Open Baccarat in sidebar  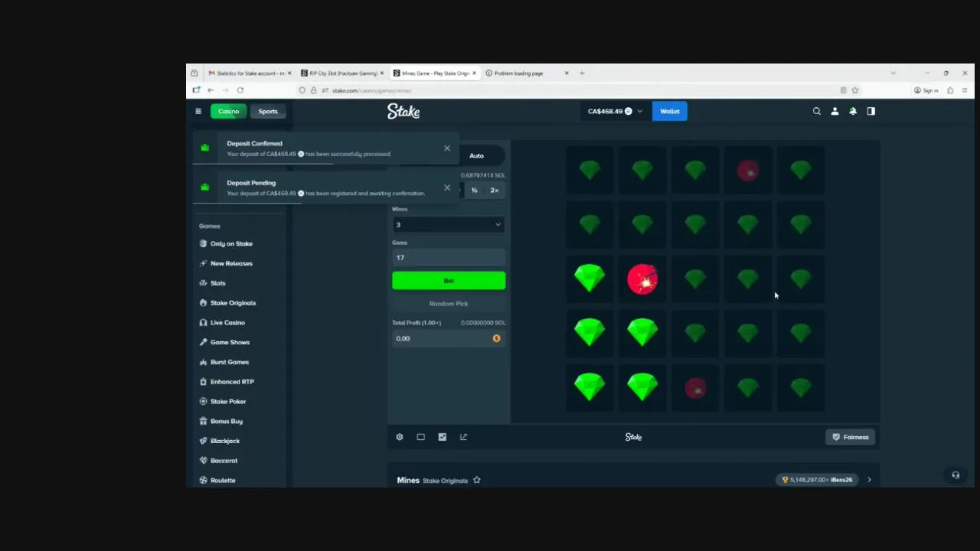click(224, 461)
